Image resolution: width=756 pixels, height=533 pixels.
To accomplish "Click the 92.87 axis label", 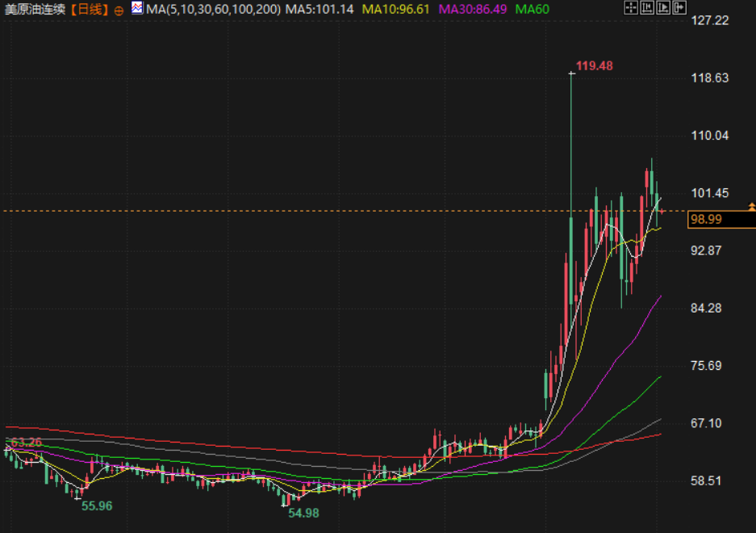I will tap(706, 250).
